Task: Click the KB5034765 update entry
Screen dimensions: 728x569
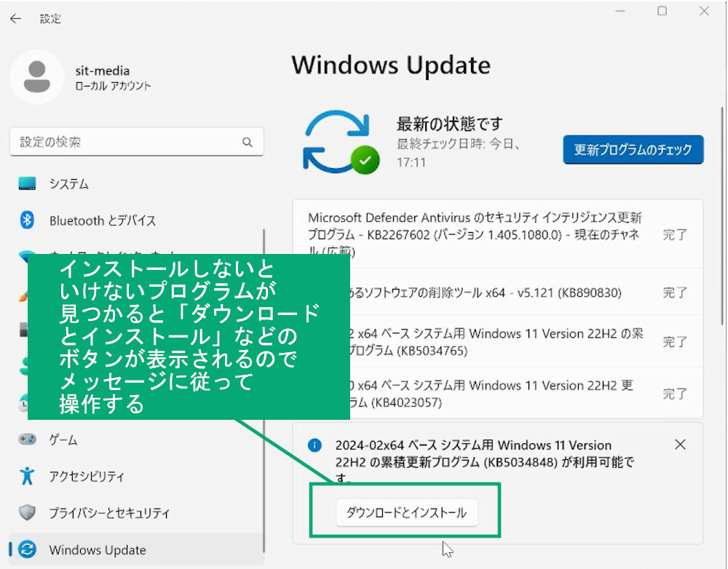Action: 496,341
